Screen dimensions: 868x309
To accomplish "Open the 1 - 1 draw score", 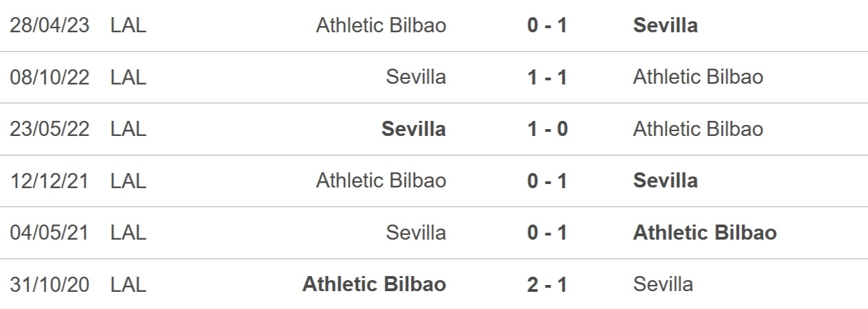I will [x=548, y=77].
